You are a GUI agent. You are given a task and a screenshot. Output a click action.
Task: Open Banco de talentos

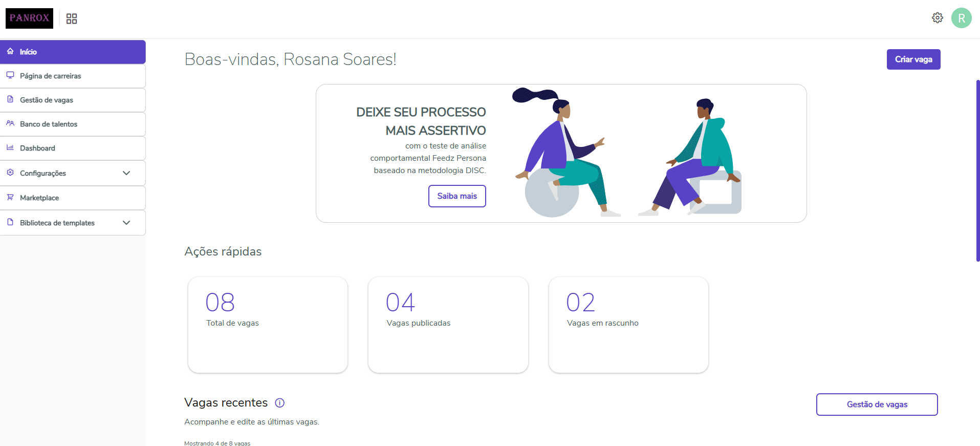click(73, 124)
